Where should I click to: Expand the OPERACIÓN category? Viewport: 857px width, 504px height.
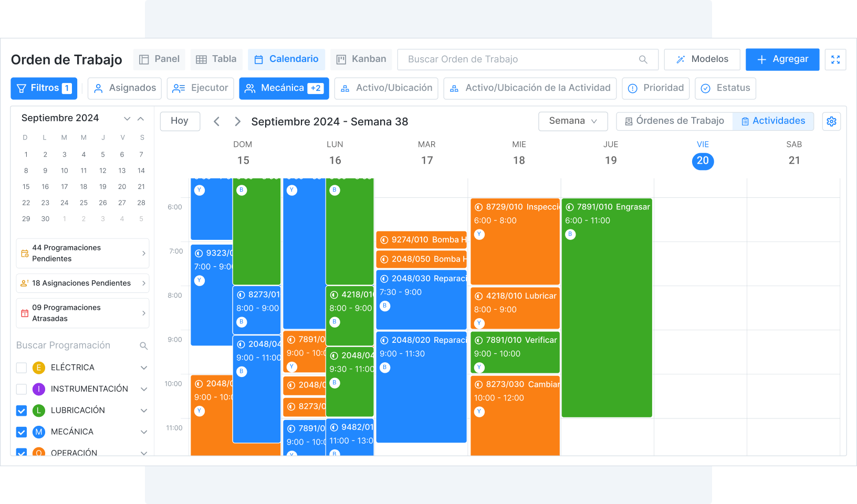pos(143,453)
